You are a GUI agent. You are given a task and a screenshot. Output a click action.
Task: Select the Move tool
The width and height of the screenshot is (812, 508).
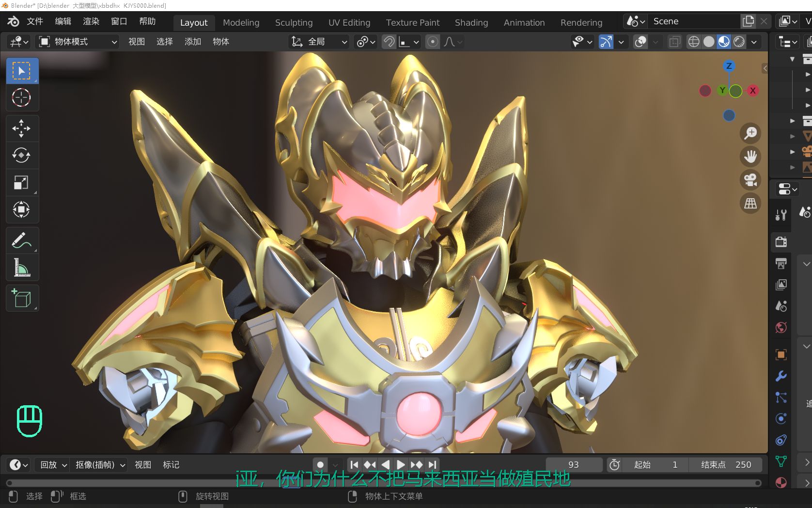22,128
